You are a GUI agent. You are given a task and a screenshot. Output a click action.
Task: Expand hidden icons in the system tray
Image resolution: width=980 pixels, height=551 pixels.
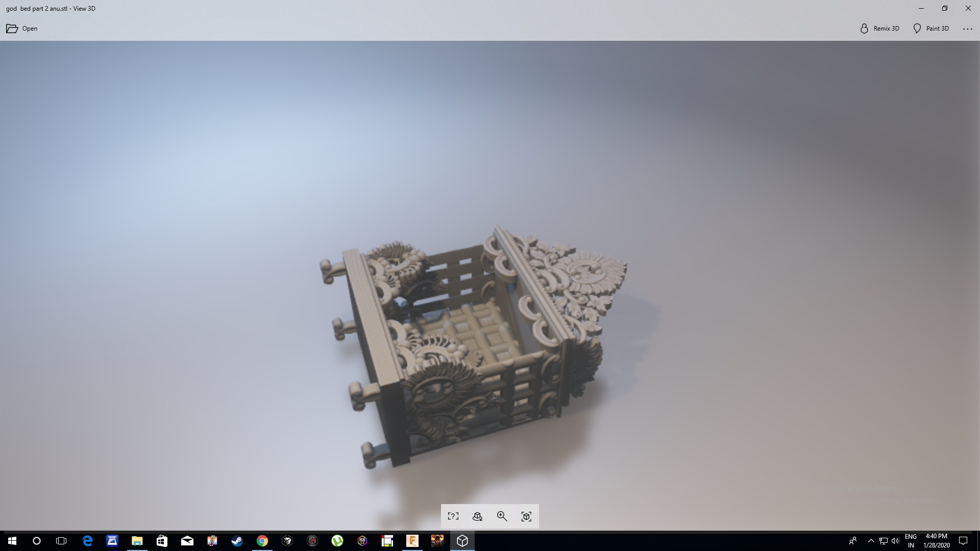coord(870,541)
